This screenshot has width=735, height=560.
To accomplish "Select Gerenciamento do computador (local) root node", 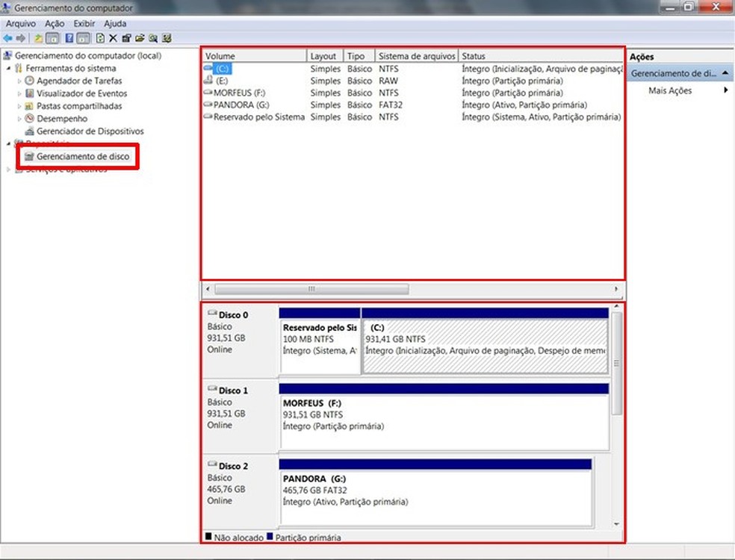I will (87, 56).
